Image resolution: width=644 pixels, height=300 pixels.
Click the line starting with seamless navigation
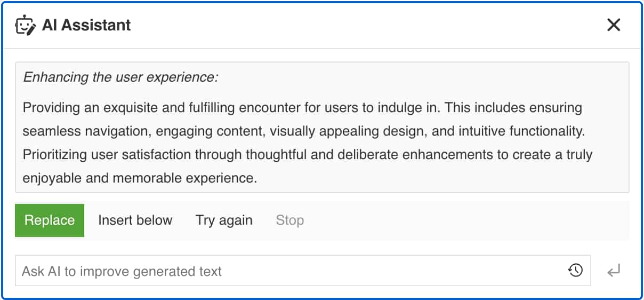coord(302,131)
